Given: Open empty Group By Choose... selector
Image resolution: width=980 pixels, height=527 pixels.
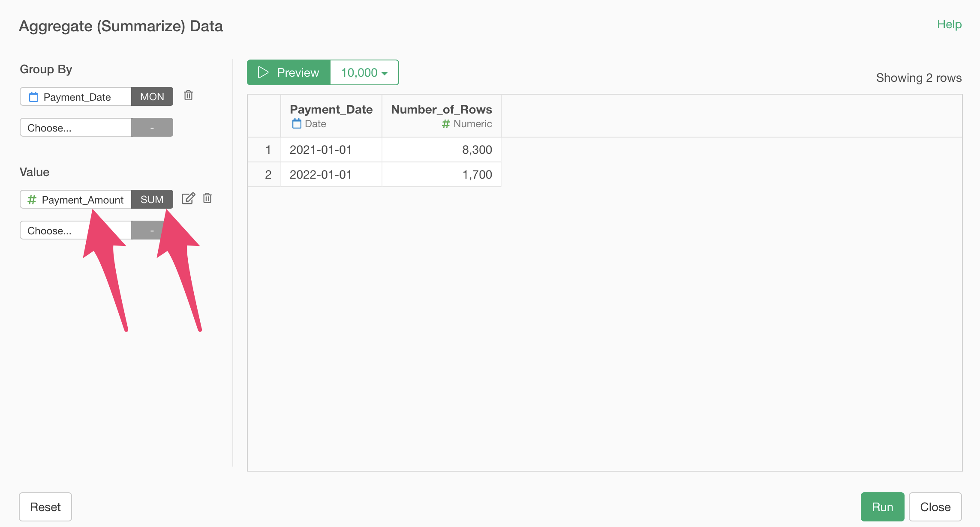Looking at the screenshot, I should click(75, 128).
